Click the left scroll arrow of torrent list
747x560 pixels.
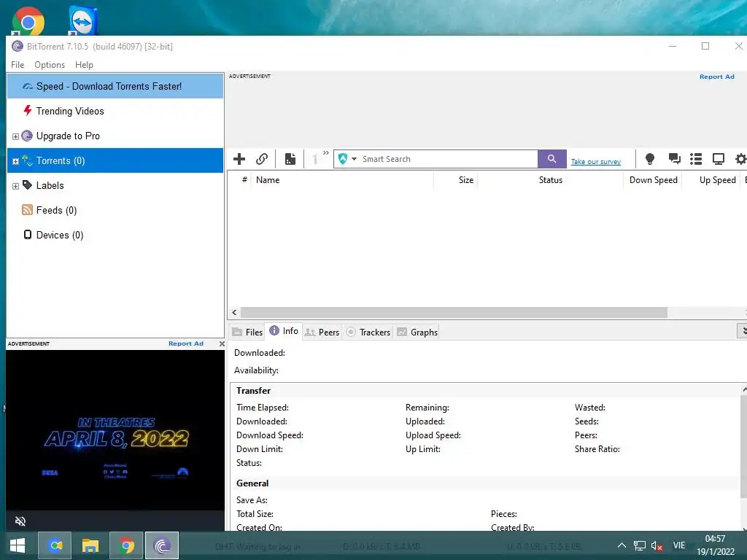[x=234, y=312]
